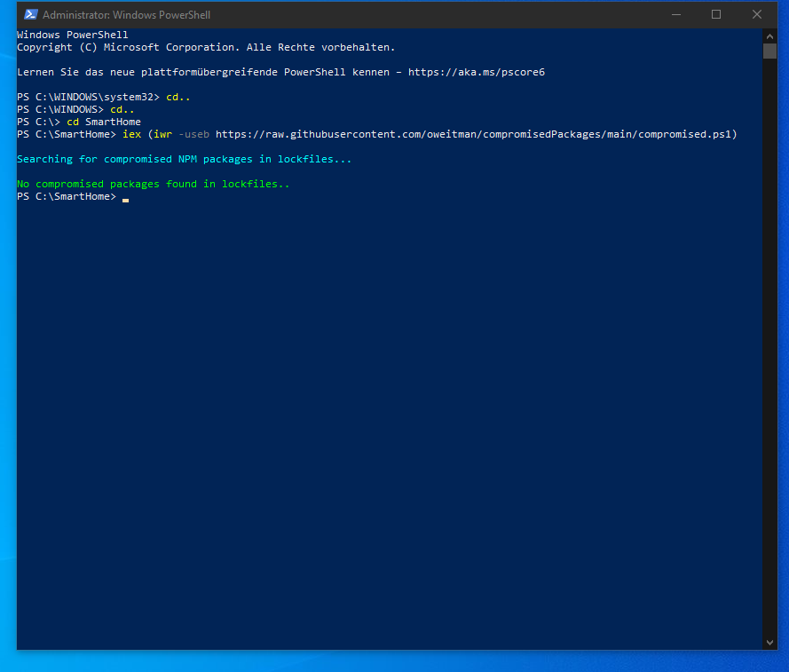Click the 'Administrator: Windows PowerShell' title text

[126, 15]
